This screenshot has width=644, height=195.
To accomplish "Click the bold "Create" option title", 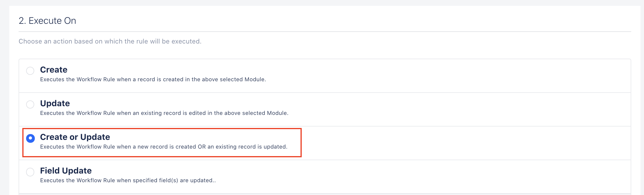I will point(54,70).
